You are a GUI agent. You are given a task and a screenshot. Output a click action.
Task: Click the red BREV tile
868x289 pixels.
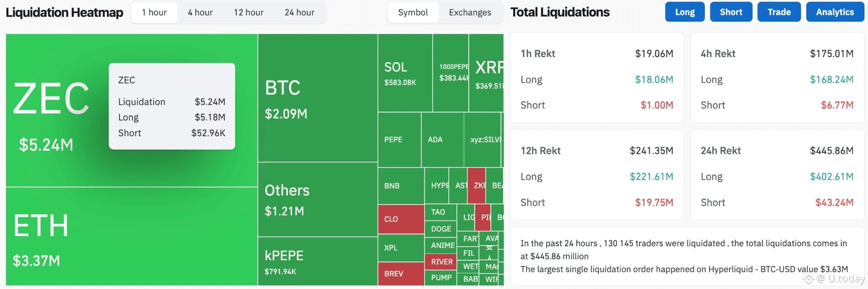coord(401,274)
